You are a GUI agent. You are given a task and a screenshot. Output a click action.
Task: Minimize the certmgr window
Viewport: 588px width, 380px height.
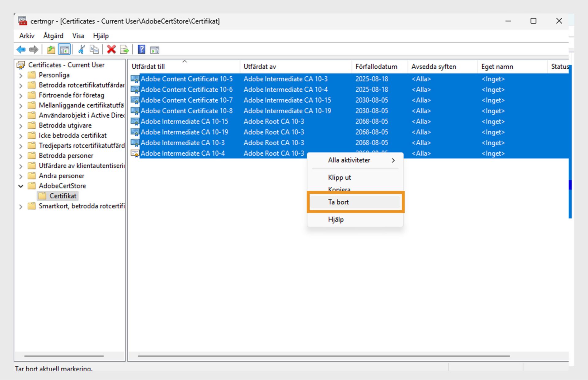click(508, 21)
